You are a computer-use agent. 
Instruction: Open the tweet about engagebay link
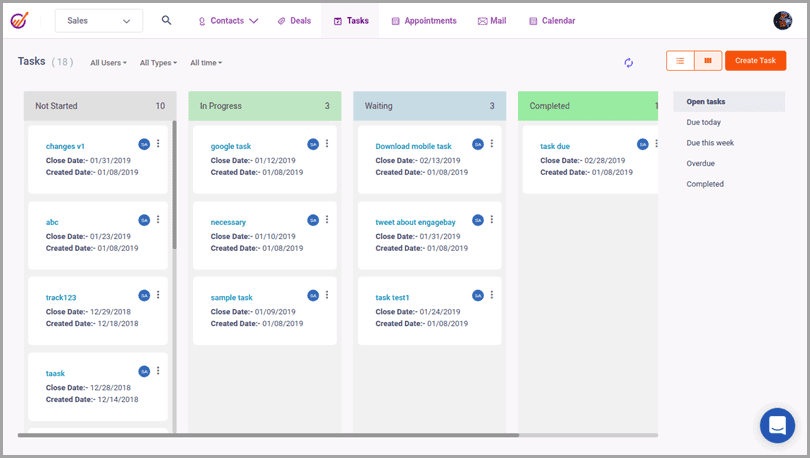415,223
